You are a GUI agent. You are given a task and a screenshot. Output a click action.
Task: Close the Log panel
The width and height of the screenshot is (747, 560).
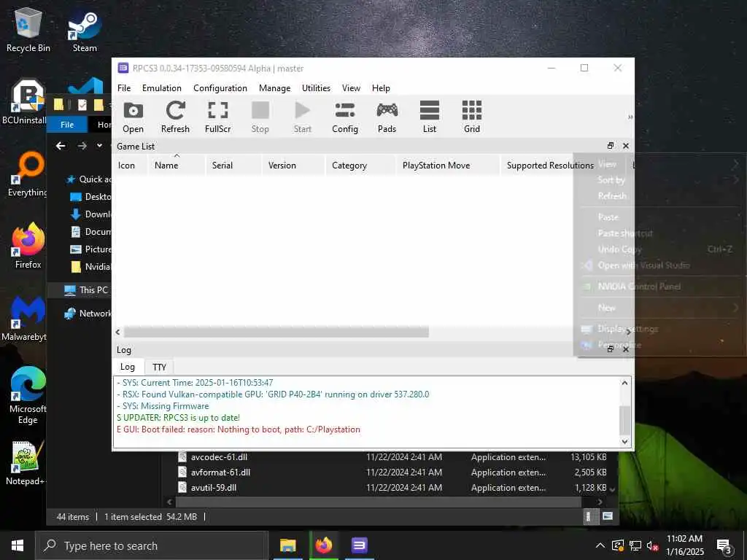coord(625,349)
